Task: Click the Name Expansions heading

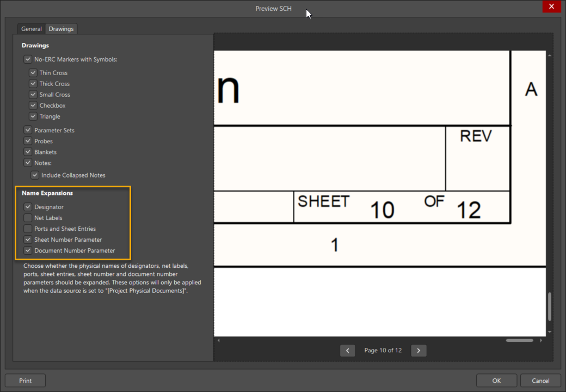Action: 47,193
